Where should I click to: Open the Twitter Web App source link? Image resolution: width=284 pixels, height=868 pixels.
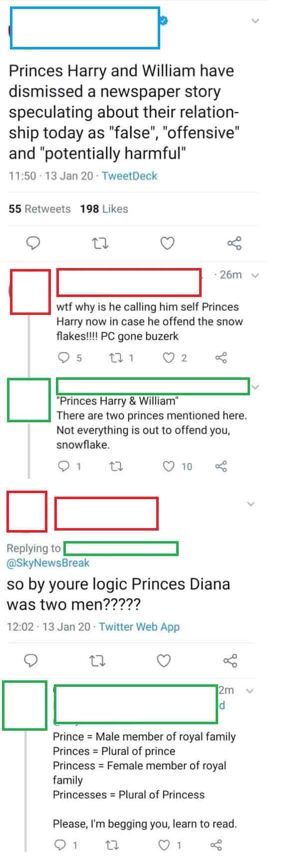(139, 627)
